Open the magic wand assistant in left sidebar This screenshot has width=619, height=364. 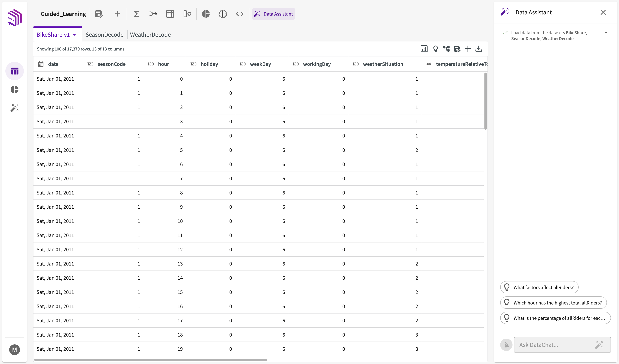(15, 108)
